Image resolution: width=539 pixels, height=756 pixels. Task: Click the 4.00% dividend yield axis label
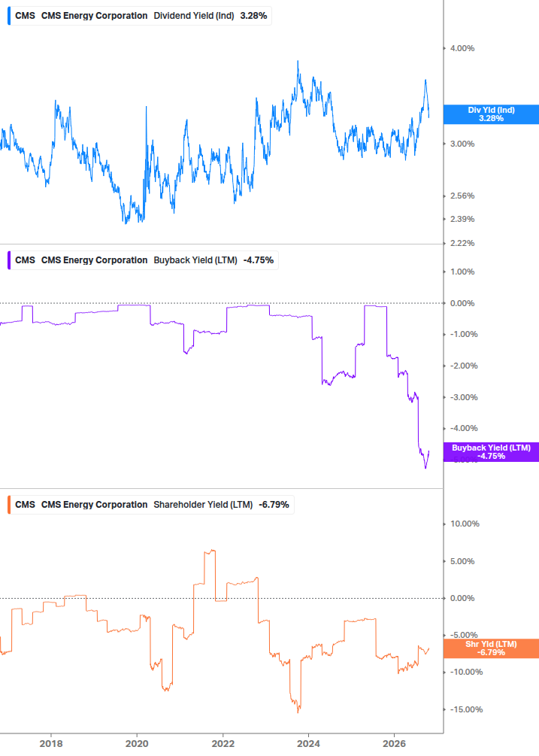(x=462, y=48)
